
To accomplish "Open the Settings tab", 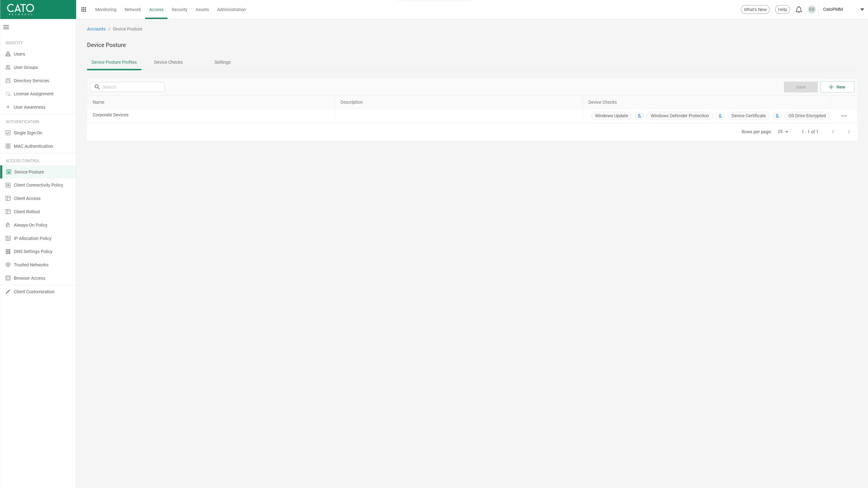I will coord(222,62).
